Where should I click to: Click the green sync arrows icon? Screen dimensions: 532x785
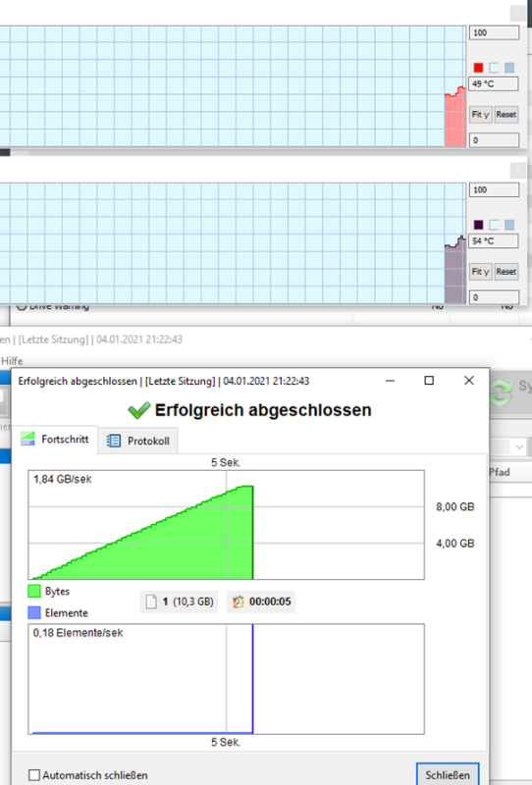tap(502, 392)
